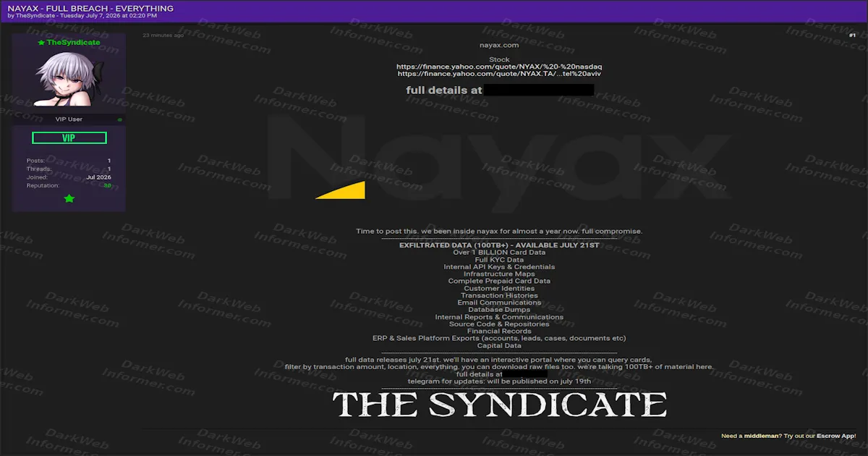
Task: Click the 'Joined: Jul 2026' value
Action: 98,177
